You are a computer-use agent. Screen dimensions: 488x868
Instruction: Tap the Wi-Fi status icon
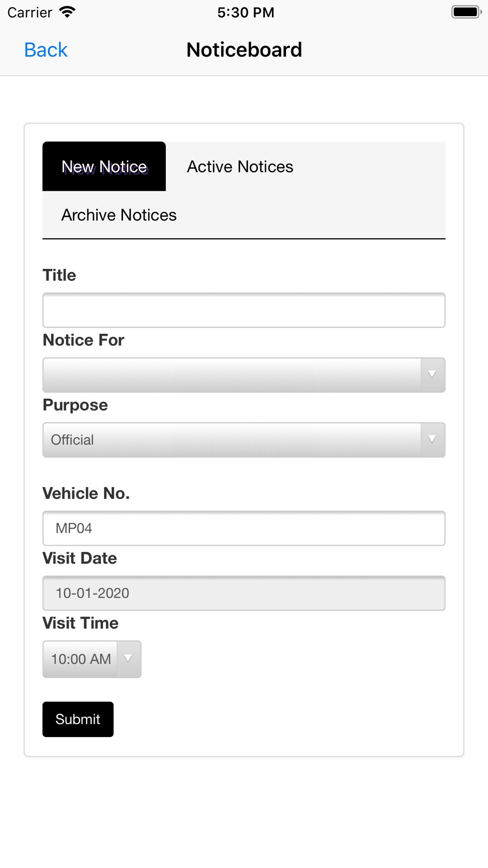(x=67, y=12)
